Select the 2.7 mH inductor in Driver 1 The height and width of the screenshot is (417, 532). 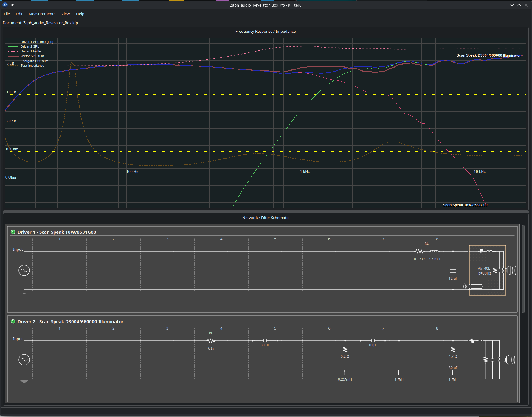point(434,251)
